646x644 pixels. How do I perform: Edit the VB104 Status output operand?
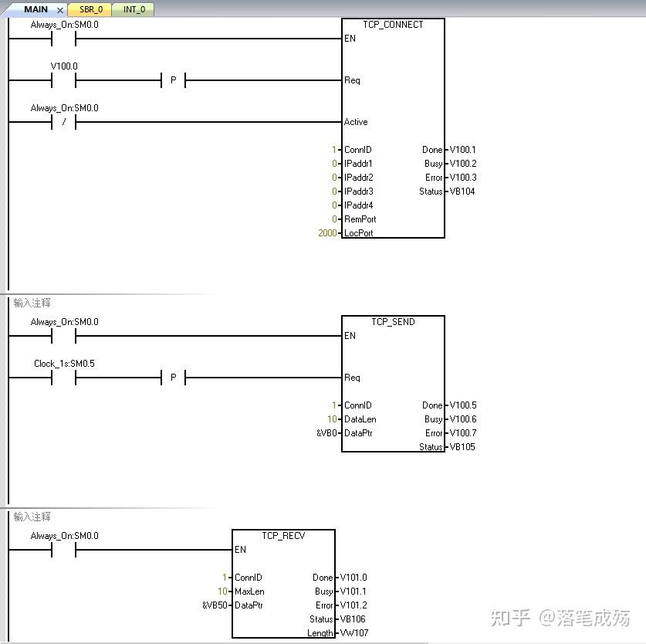[x=462, y=192]
